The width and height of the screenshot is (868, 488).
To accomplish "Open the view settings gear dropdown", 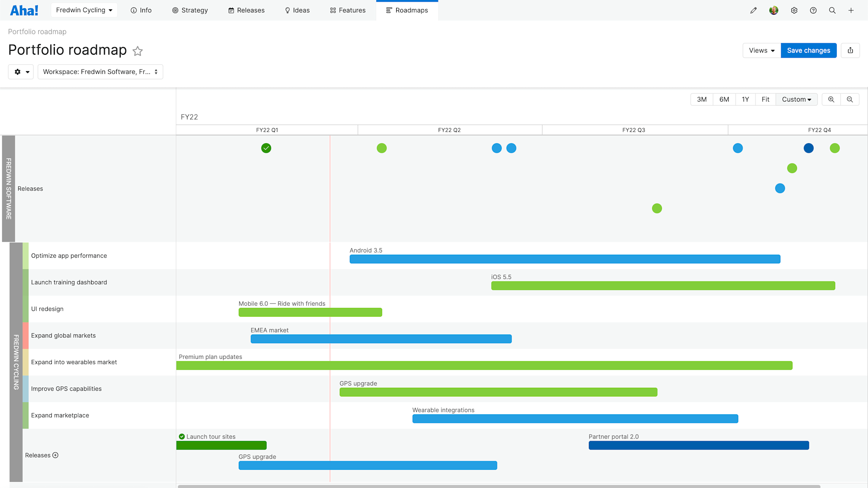I will pyautogui.click(x=21, y=72).
